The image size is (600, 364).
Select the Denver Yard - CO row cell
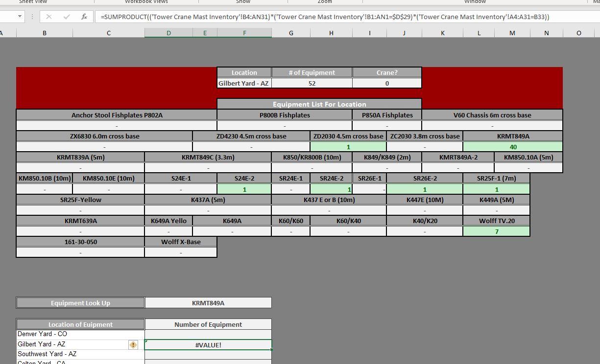pos(80,334)
